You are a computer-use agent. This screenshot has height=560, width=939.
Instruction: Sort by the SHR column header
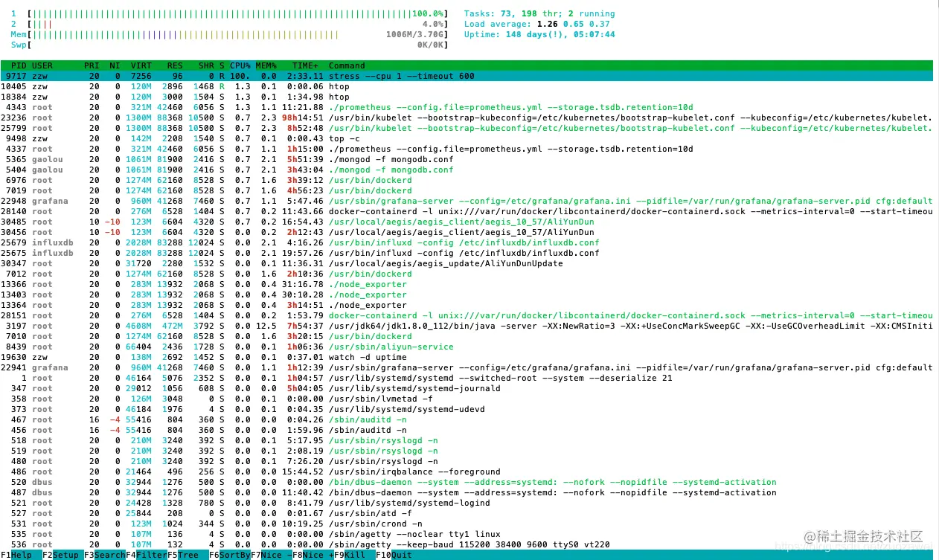(x=206, y=65)
